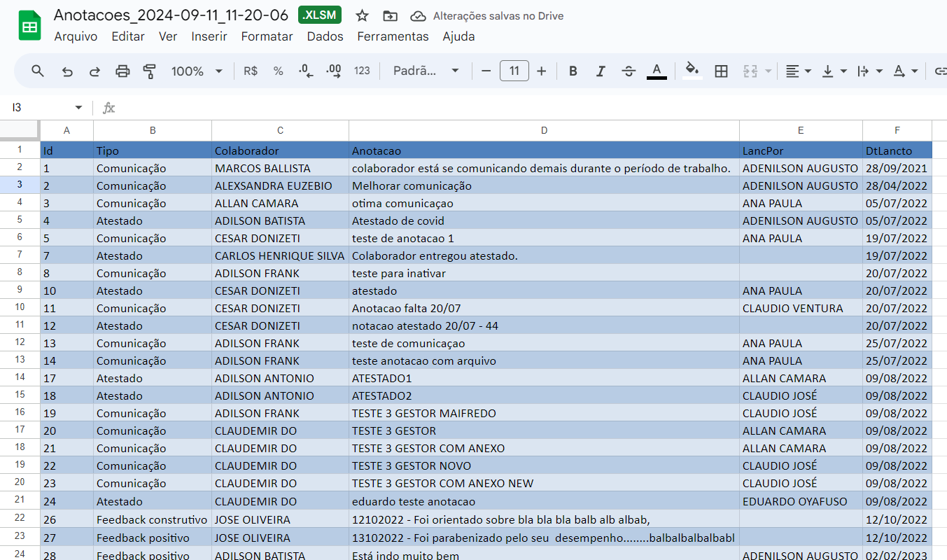Insert link from toolbar

(x=941, y=71)
